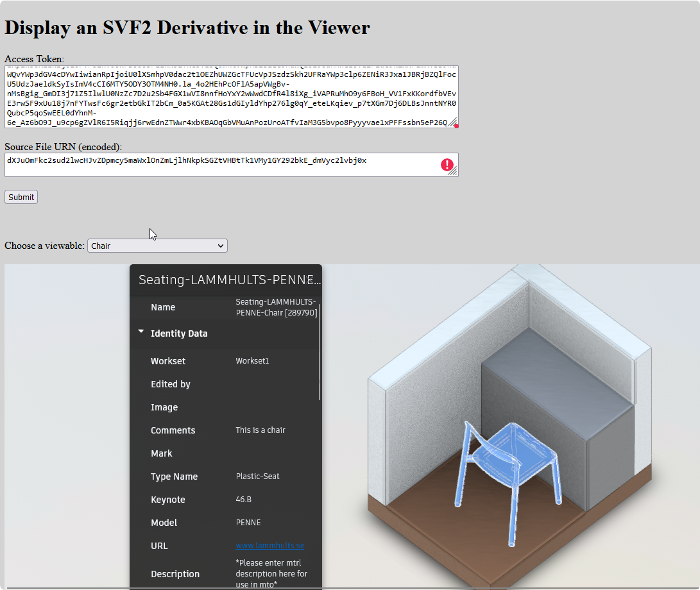
Task: Close the Seating-LAMMHULTS-PENNE properties panel
Action: pos(311,279)
